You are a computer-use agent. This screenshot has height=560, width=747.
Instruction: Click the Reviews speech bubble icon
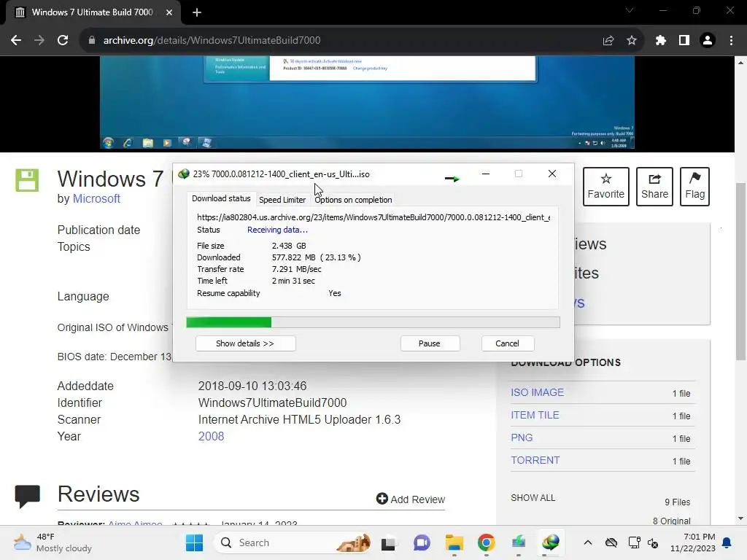(27, 496)
